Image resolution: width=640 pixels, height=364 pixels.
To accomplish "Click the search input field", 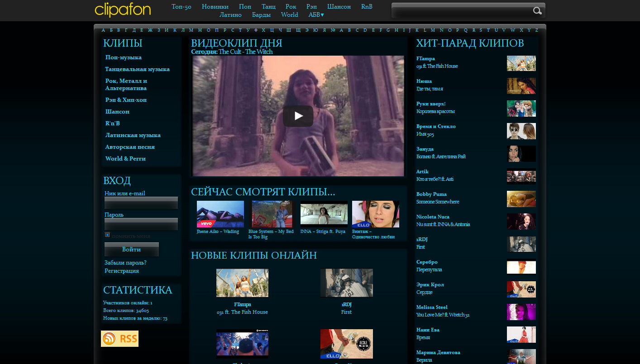I will tap(462, 11).
